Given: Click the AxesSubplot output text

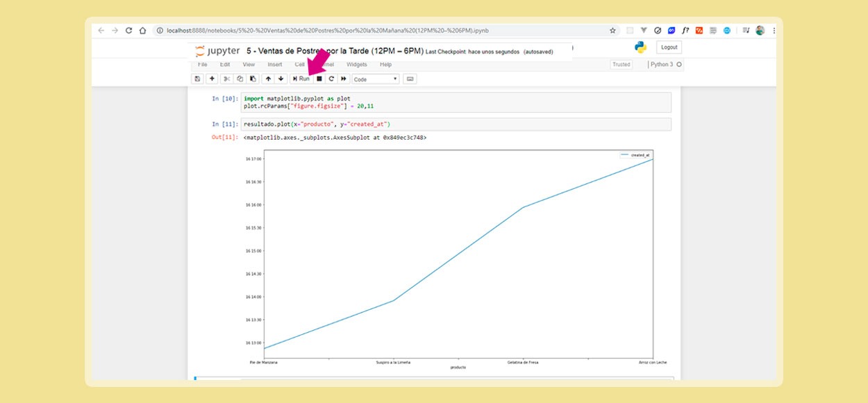Looking at the screenshot, I should tap(335, 138).
